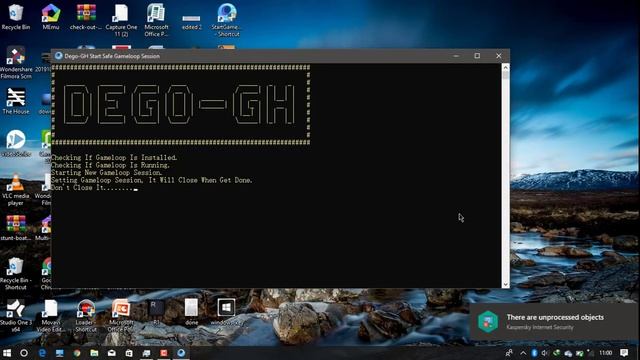Click the Dego-GH console title bar icon
The height and width of the screenshot is (360, 640).
click(58, 56)
